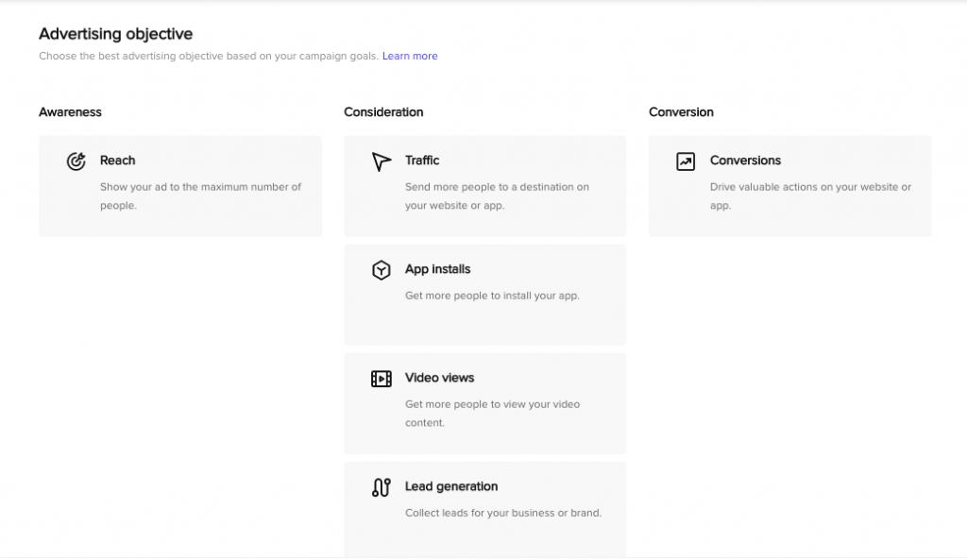Click 'Collect leads for your business' text

(x=503, y=513)
